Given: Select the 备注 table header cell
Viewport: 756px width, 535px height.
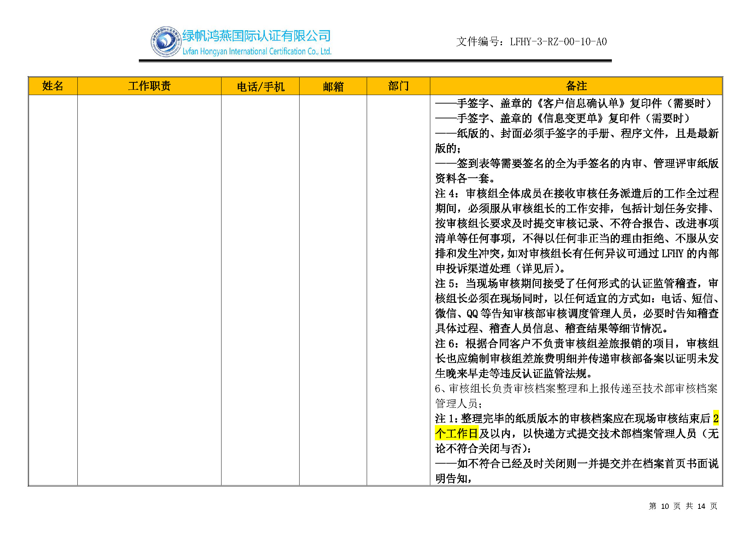Looking at the screenshot, I should click(x=576, y=86).
